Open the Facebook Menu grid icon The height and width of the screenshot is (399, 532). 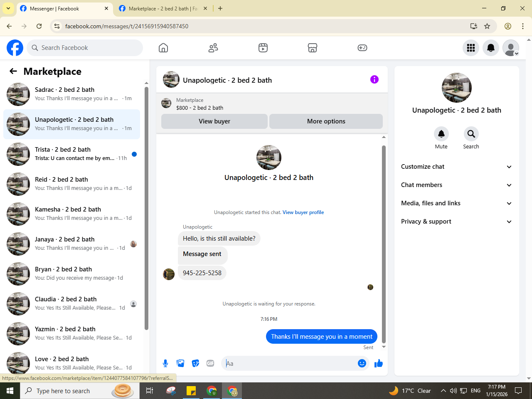tap(471, 48)
